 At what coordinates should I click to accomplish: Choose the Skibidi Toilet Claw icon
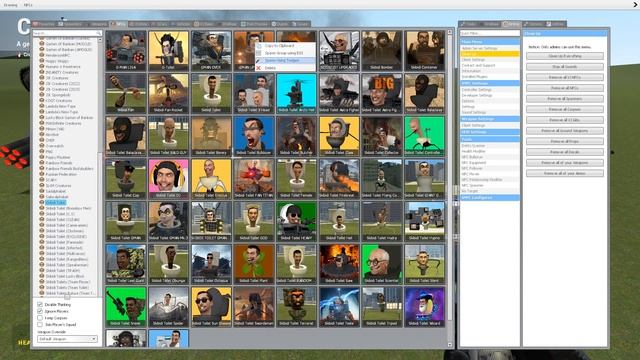[x=339, y=136]
